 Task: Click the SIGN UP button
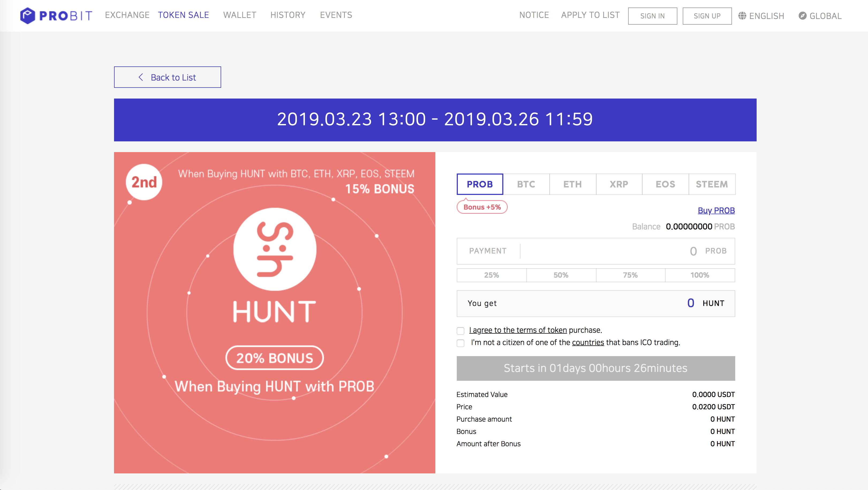707,16
